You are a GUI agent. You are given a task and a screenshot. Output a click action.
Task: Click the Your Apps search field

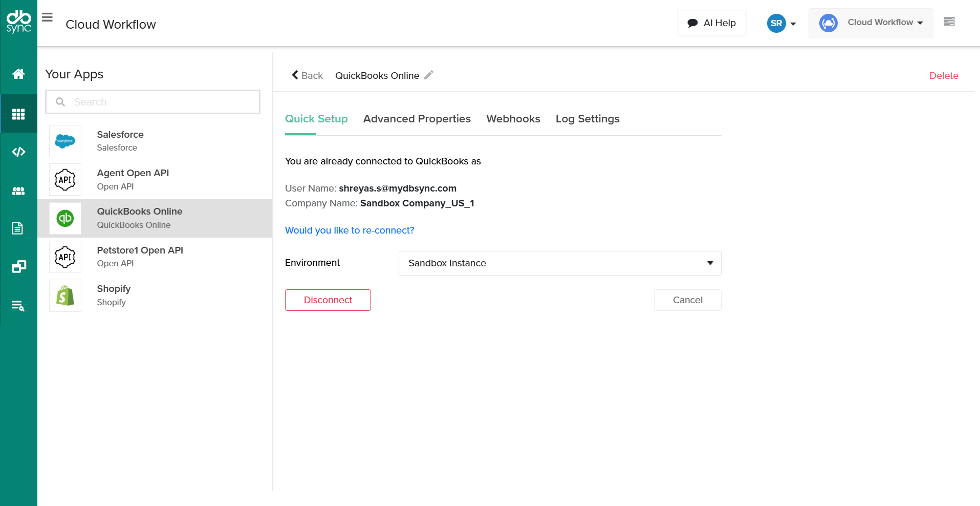pos(154,102)
